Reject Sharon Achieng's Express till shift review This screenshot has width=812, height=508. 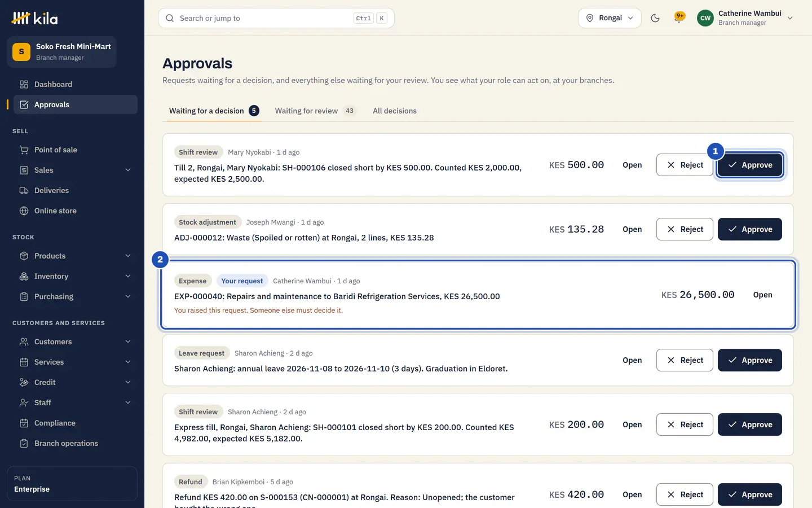coord(685,424)
